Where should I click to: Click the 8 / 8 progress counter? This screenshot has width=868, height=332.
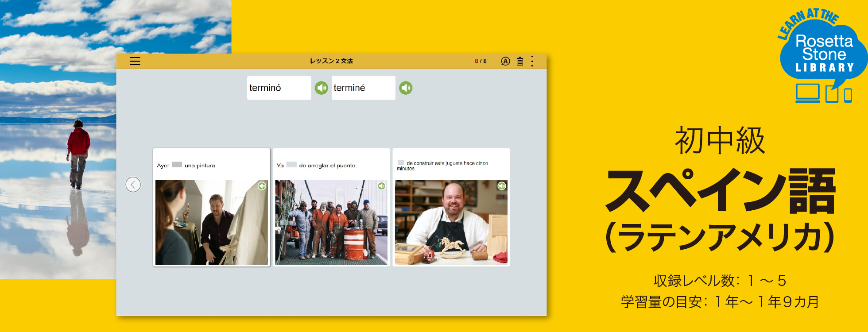[480, 61]
